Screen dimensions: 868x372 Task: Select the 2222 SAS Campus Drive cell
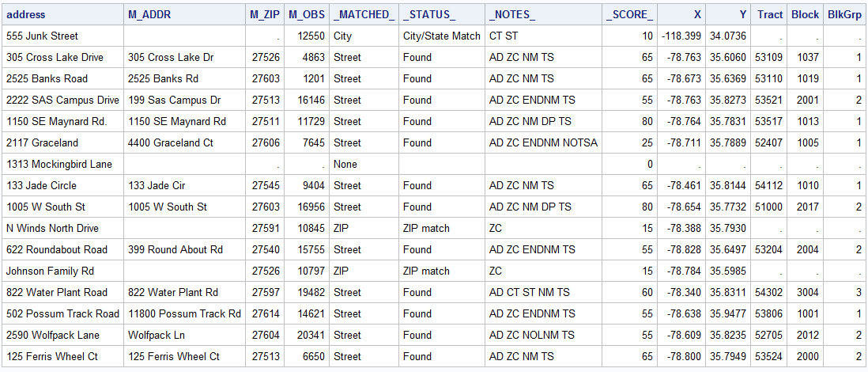pos(62,101)
